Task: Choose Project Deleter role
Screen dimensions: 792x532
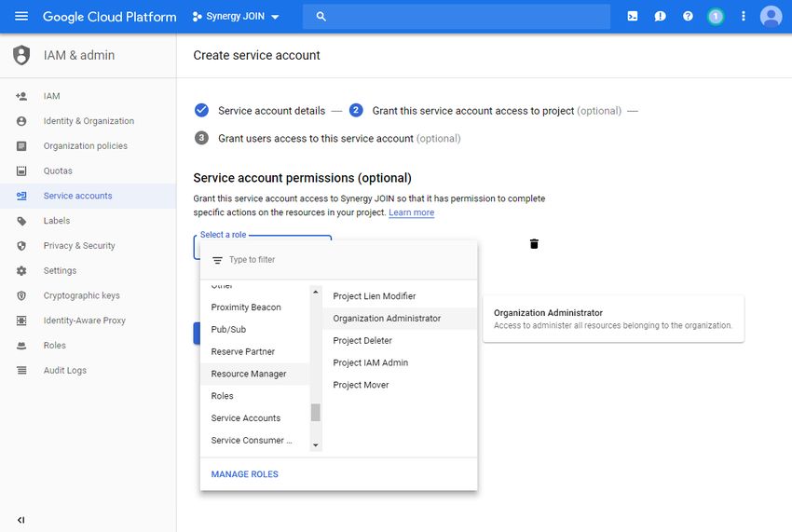Action: 400,340
